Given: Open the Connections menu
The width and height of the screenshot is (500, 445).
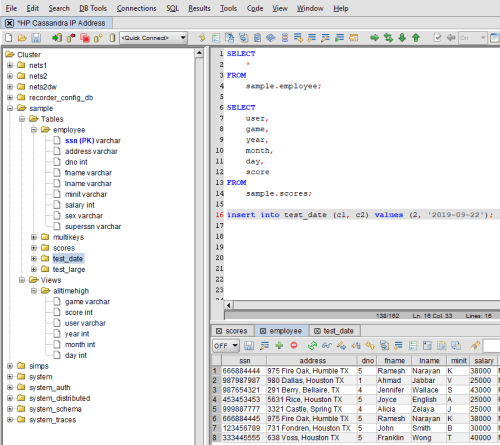Looking at the screenshot, I should click(x=136, y=8).
